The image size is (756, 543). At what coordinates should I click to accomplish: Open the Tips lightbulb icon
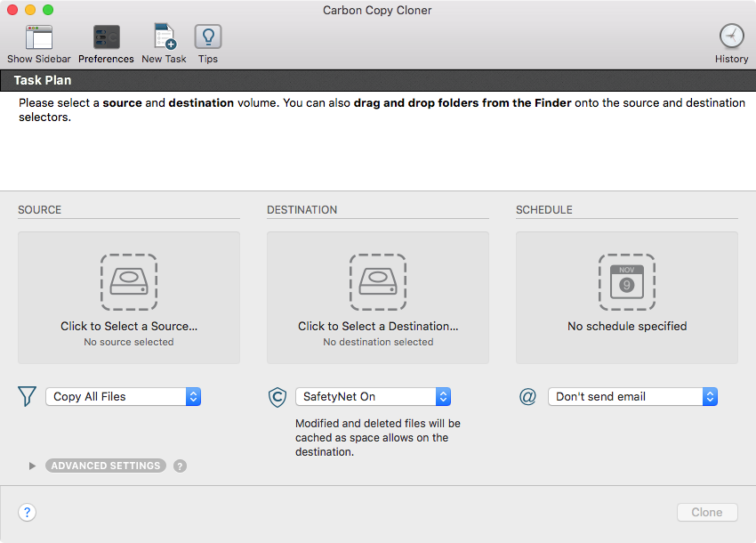point(208,36)
